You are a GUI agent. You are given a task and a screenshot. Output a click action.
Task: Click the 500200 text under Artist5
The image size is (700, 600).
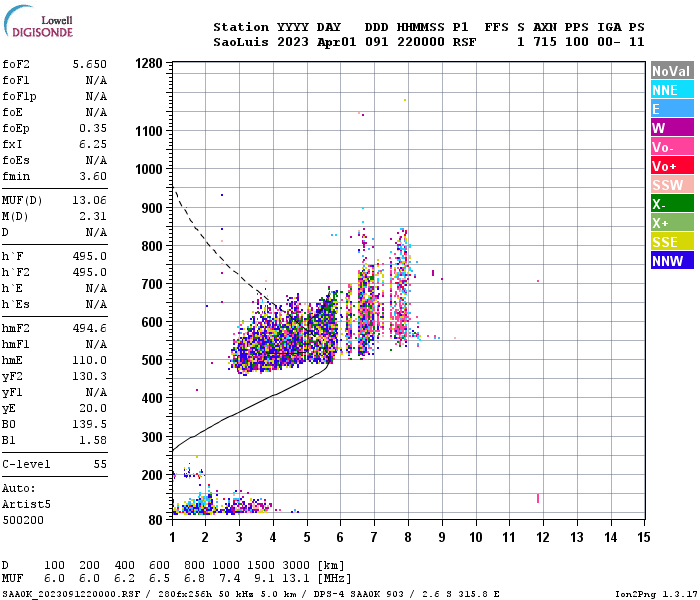pos(23,520)
